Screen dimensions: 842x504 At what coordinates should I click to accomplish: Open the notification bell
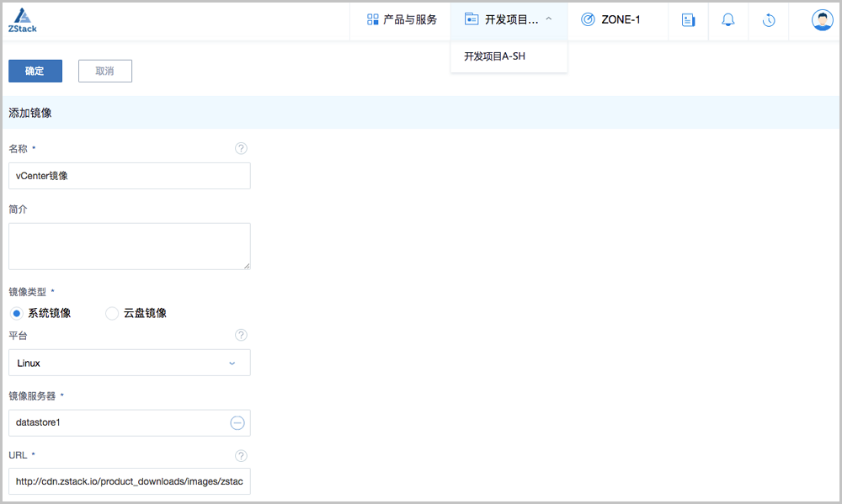[x=728, y=20]
